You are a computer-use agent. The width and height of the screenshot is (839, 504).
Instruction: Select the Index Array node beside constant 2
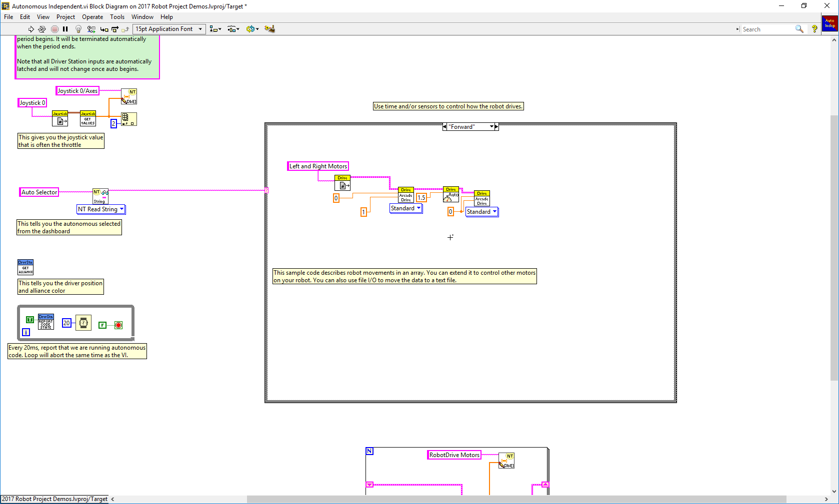(129, 119)
